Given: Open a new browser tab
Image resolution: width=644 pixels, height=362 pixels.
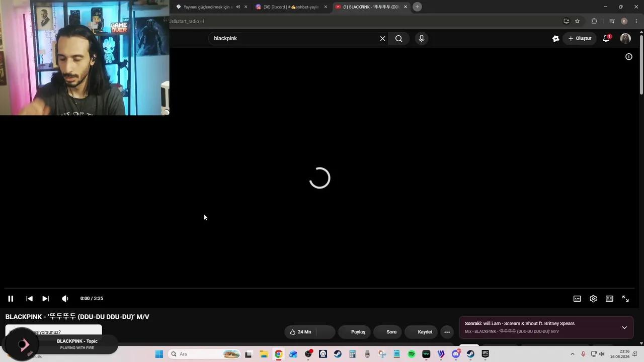Looking at the screenshot, I should pyautogui.click(x=417, y=7).
